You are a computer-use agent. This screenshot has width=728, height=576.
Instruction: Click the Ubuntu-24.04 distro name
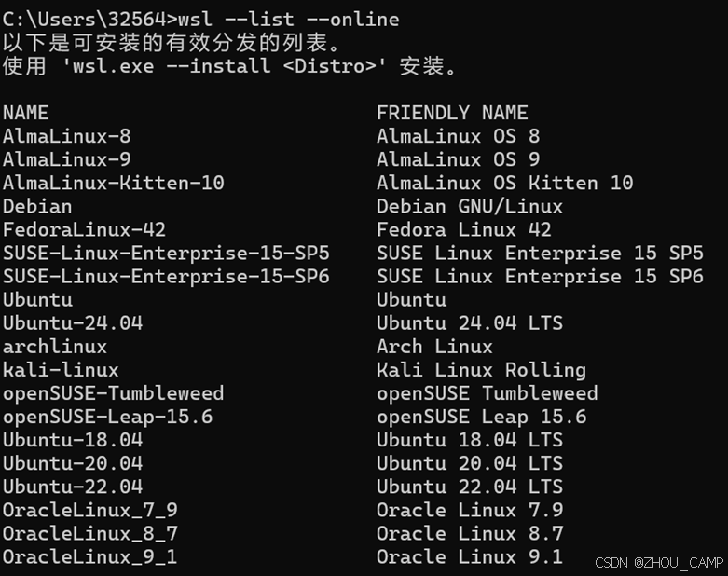(x=73, y=323)
